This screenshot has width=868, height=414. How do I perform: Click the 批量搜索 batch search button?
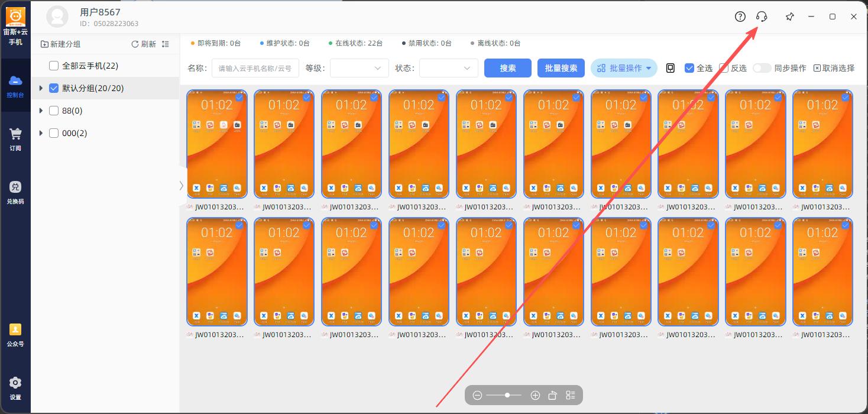561,68
